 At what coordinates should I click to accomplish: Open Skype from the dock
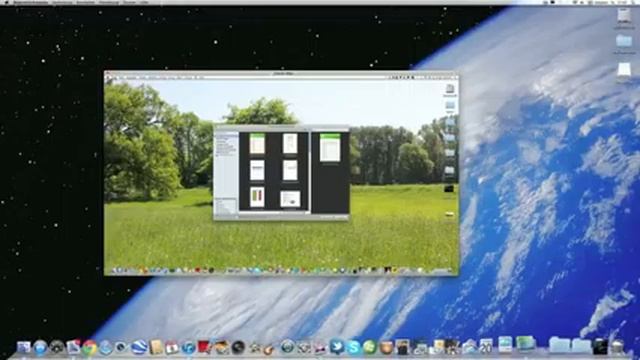coord(353,347)
